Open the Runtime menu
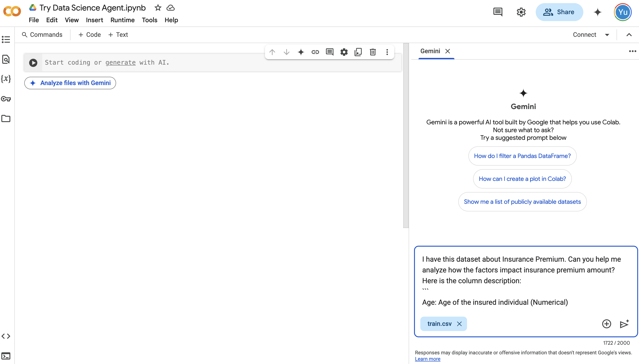 point(122,20)
